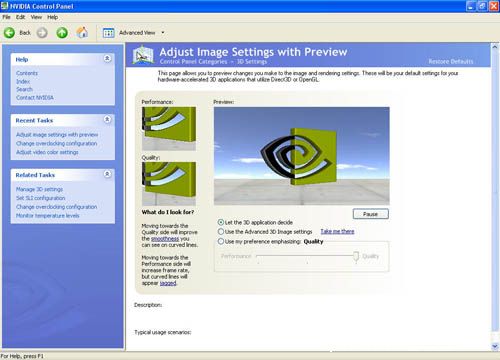Click the scrollbar down arrow

pyautogui.click(x=495, y=347)
